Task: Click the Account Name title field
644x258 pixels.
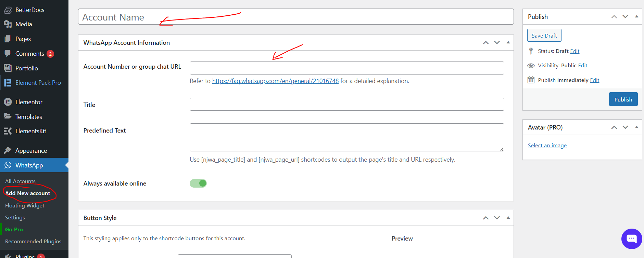Action: click(296, 17)
